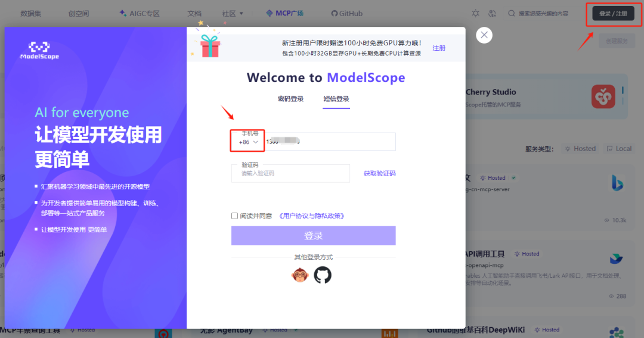Open the 数据集 navigation item
Viewport: 644px width, 338px height.
click(31, 14)
